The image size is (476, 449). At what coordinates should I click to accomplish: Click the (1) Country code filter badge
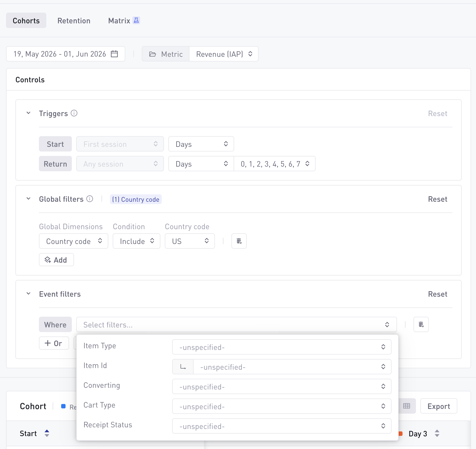tap(136, 199)
